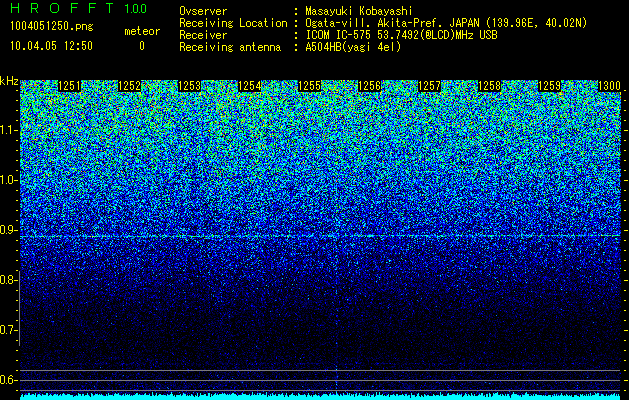The height and width of the screenshot is (400, 629).
Task: Click the meteor label
Action: click(142, 31)
